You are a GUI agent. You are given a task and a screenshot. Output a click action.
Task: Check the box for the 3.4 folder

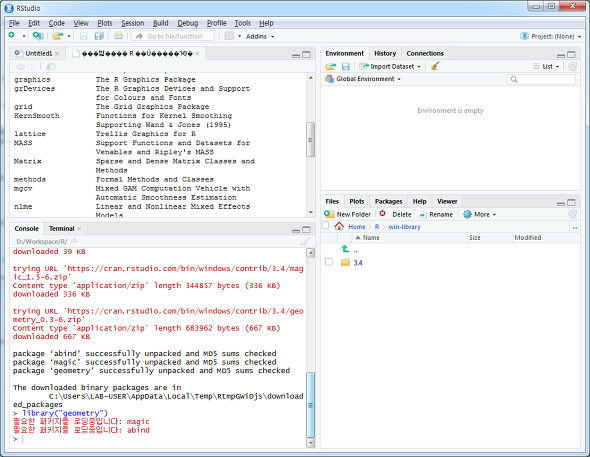(329, 262)
